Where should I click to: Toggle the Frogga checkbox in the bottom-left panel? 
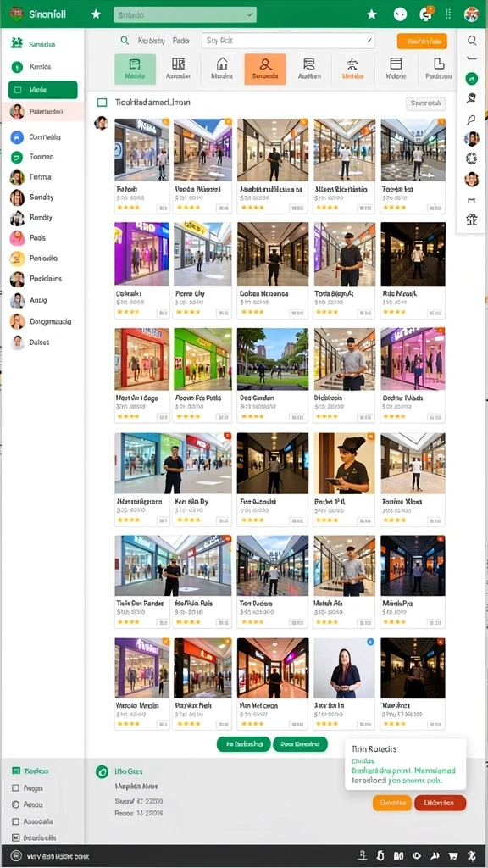(x=15, y=787)
